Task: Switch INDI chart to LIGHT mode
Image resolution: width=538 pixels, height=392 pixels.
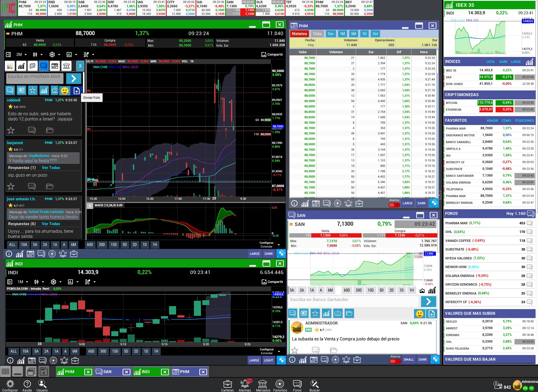Action: coord(268,360)
